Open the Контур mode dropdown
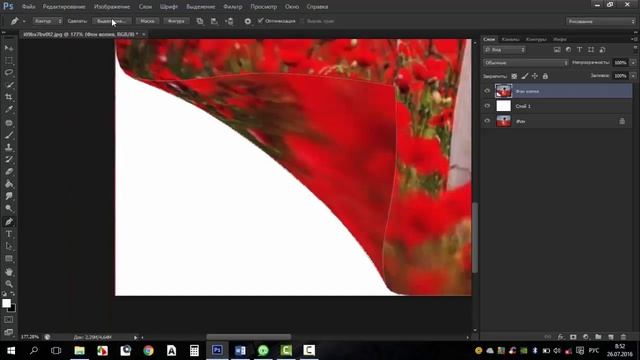The width and height of the screenshot is (640, 360). point(47,21)
